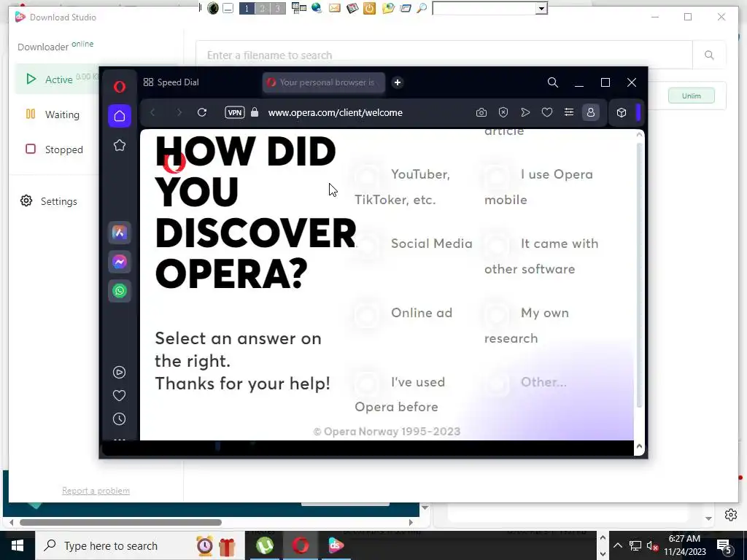Viewport: 747px width, 560px height.
Task: Choose the 'I use Opera mobile' option
Action: click(538, 187)
